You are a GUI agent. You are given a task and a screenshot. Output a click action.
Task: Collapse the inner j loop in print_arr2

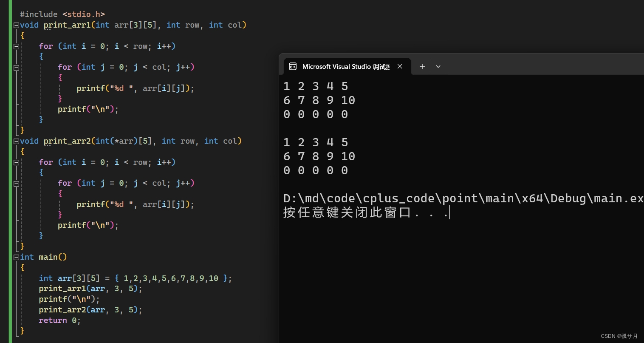[16, 183]
